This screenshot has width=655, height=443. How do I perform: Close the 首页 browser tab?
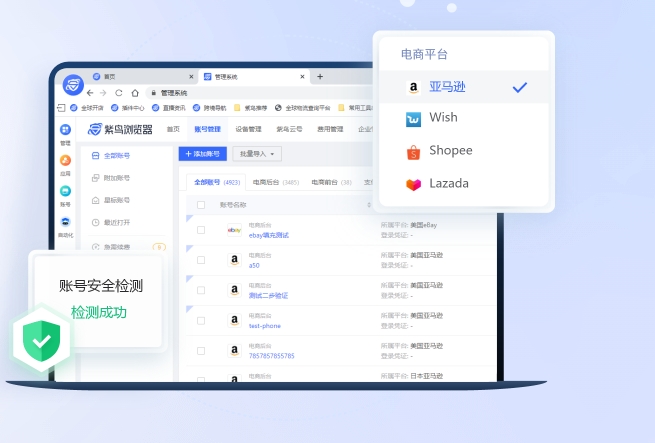(191, 77)
